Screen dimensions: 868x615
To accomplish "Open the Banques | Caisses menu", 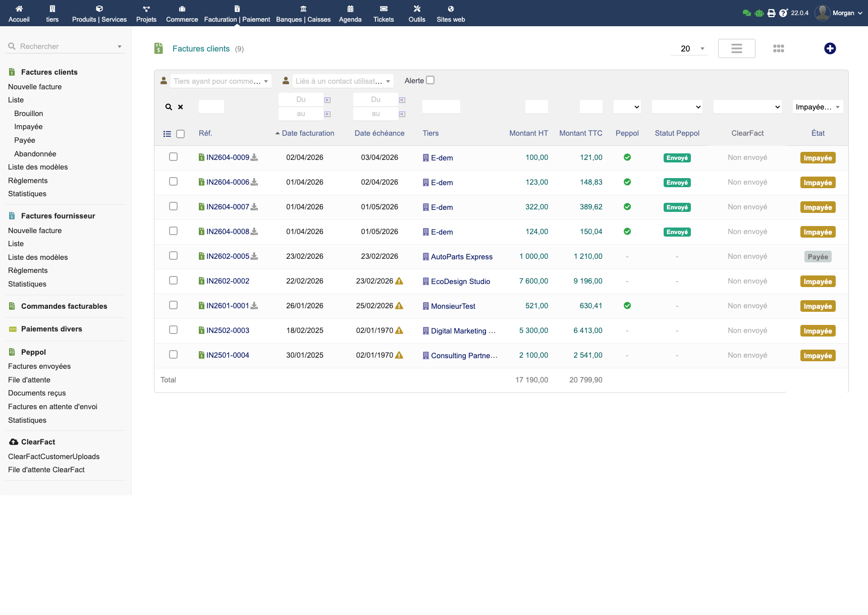I will tap(303, 14).
